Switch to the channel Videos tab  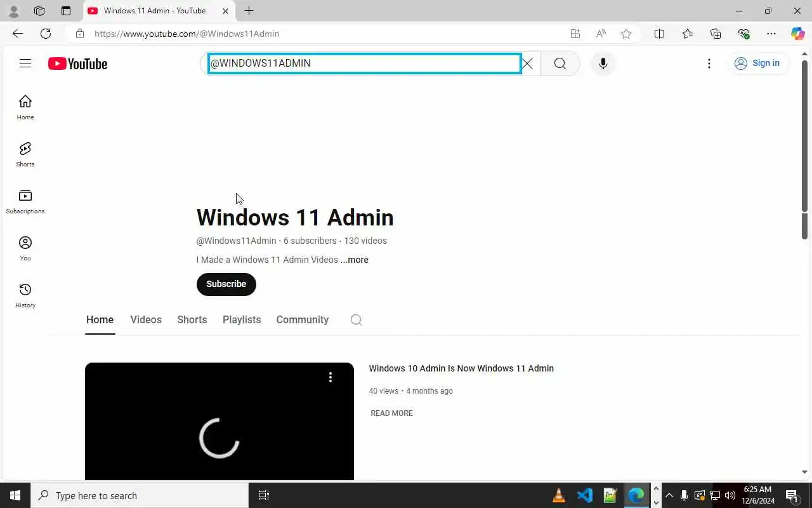click(146, 320)
